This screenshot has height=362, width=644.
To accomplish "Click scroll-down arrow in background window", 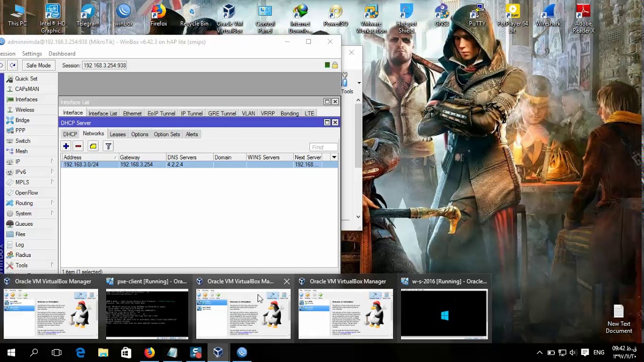I will point(358,217).
